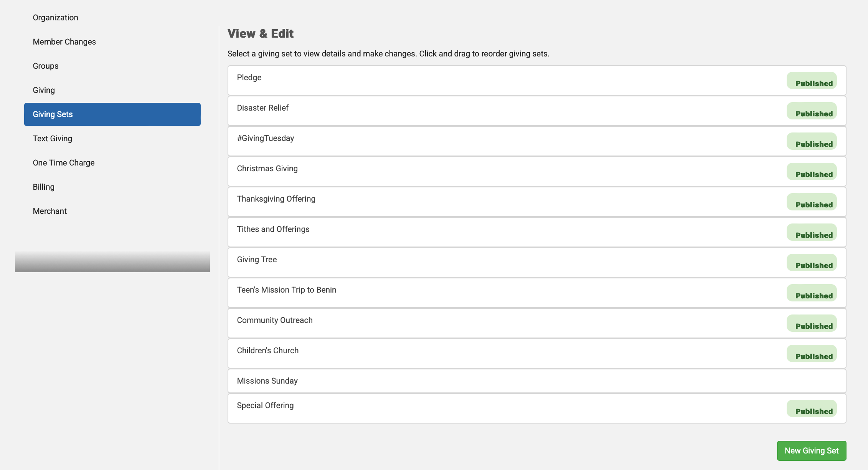Viewport: 868px width, 470px height.
Task: Navigate to Text Giving
Action: (x=52, y=139)
